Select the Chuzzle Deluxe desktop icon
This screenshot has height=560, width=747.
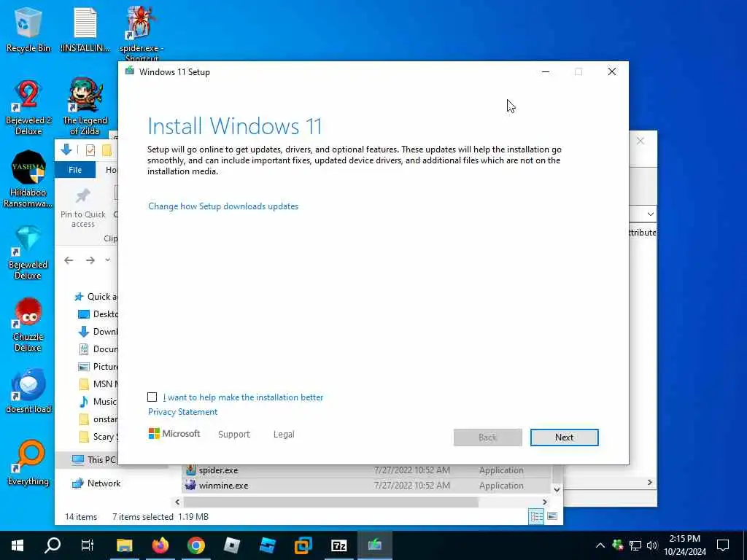(28, 325)
